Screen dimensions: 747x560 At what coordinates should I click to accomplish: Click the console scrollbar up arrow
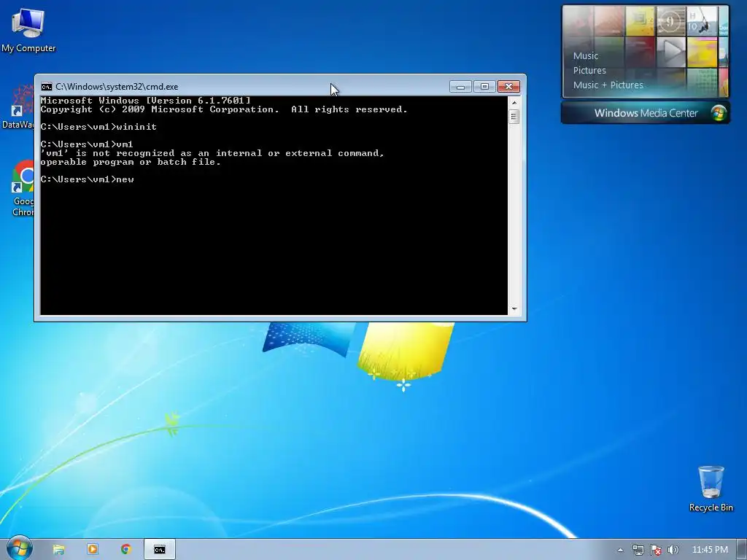514,102
